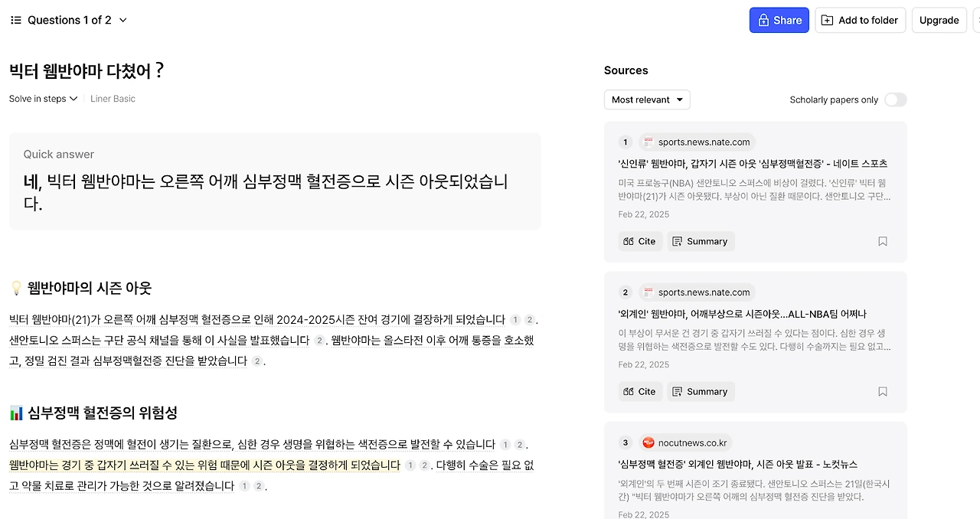
Task: Click the sports.news.nate.com favicon on first source
Action: [648, 142]
